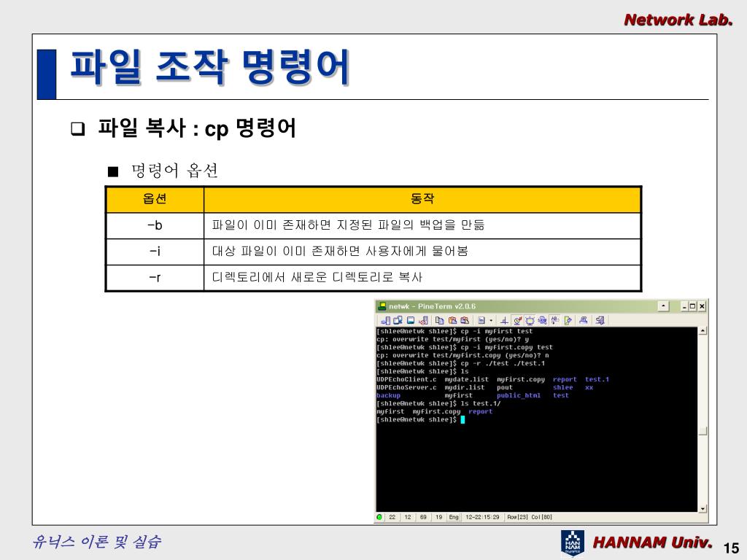Click the '명령어 옵션' bullet text
Image resolution: width=747 pixels, height=560 pixels.
(x=175, y=171)
